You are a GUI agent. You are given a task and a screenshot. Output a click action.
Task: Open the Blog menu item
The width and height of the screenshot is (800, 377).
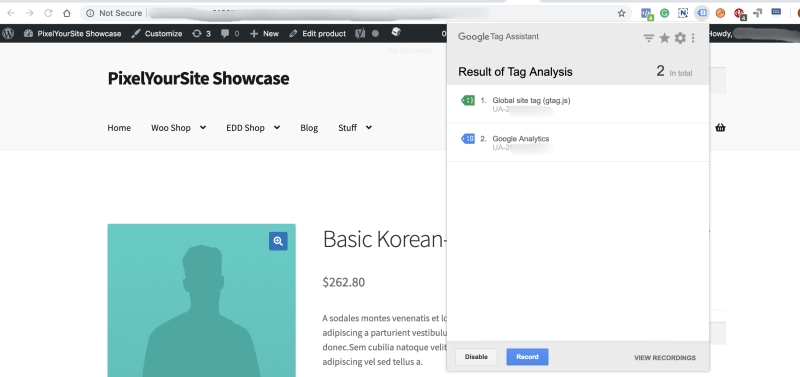(309, 128)
